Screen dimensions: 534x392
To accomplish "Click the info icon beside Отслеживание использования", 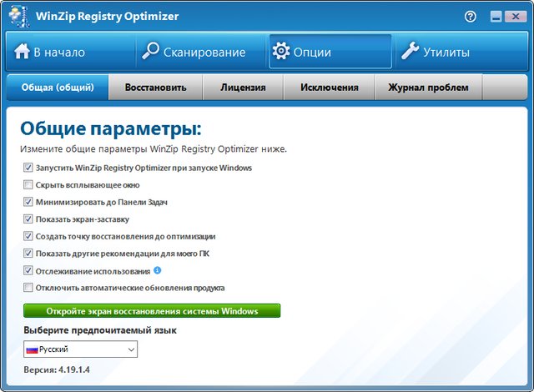I will click(x=158, y=270).
